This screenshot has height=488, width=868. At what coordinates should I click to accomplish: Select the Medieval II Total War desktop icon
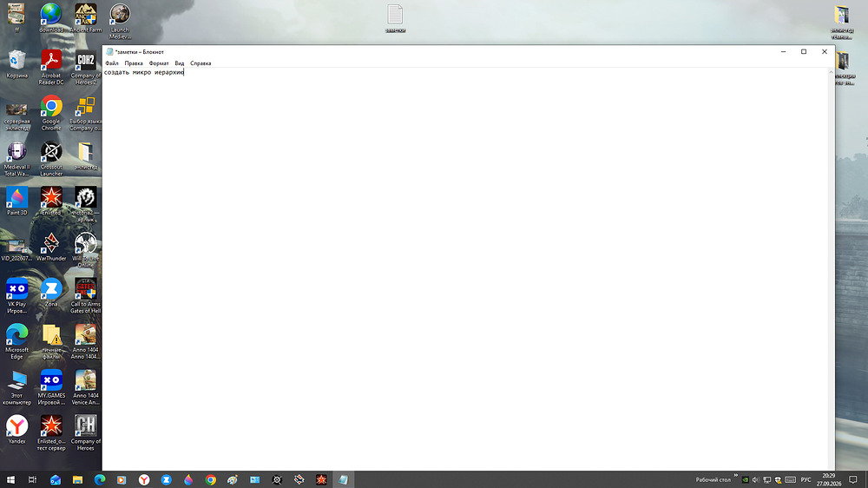(x=16, y=159)
